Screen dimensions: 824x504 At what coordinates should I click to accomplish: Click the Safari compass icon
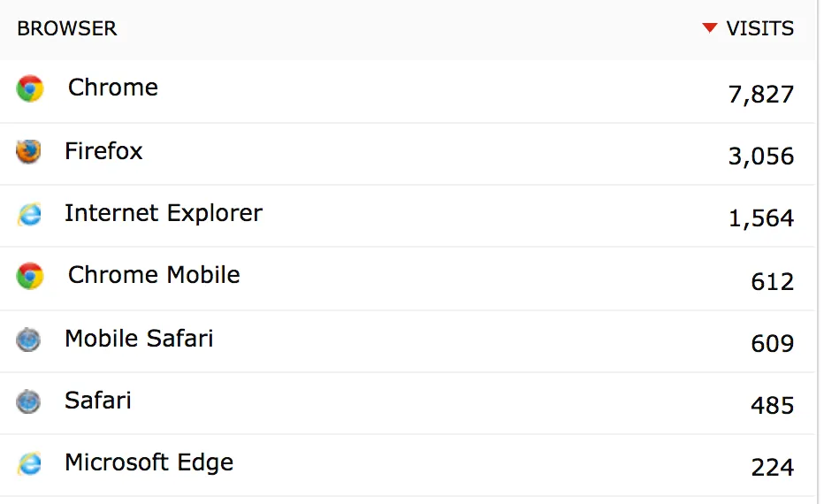pos(28,402)
